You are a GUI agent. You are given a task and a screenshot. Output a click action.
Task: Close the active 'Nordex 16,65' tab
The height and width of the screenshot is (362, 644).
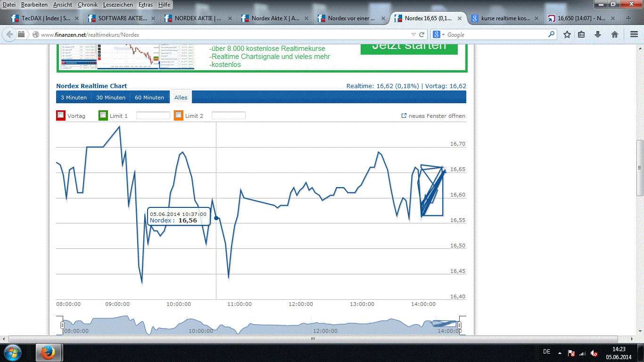click(x=460, y=18)
